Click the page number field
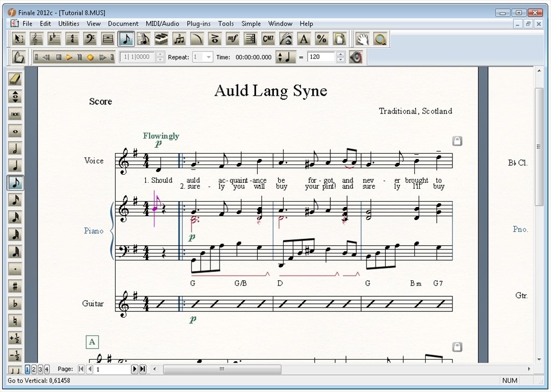The image size is (551, 392). click(112, 369)
